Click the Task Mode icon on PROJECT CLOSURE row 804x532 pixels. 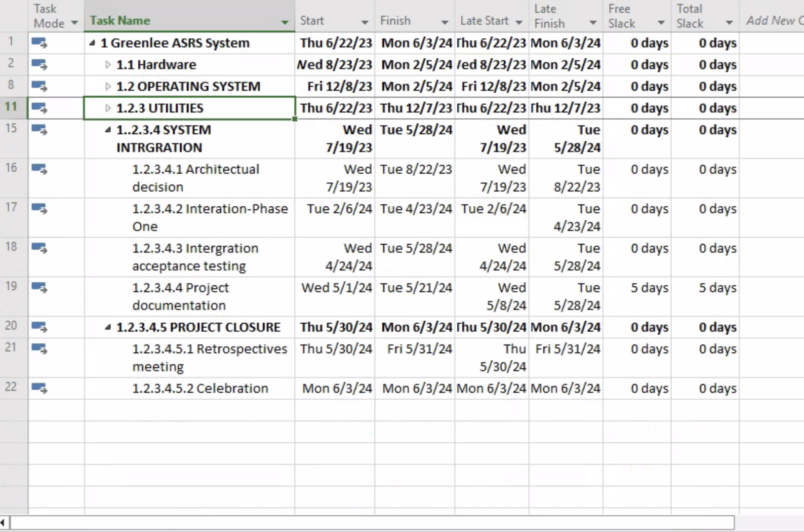(x=40, y=327)
